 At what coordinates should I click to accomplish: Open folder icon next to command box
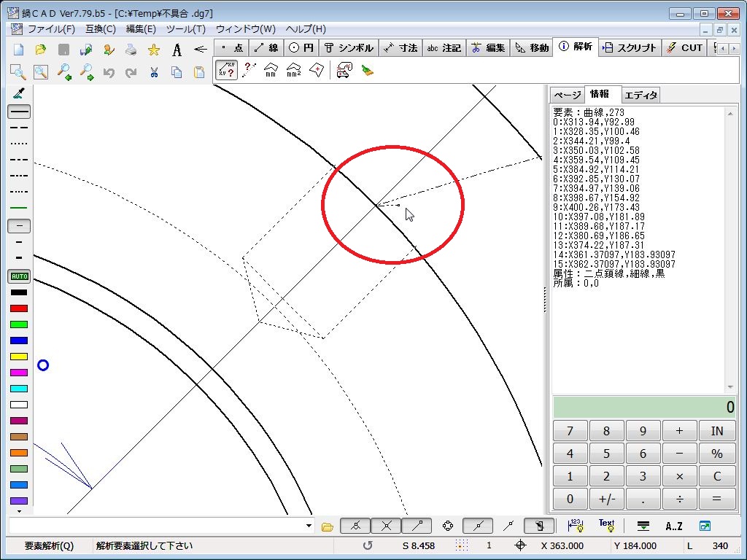tap(328, 526)
